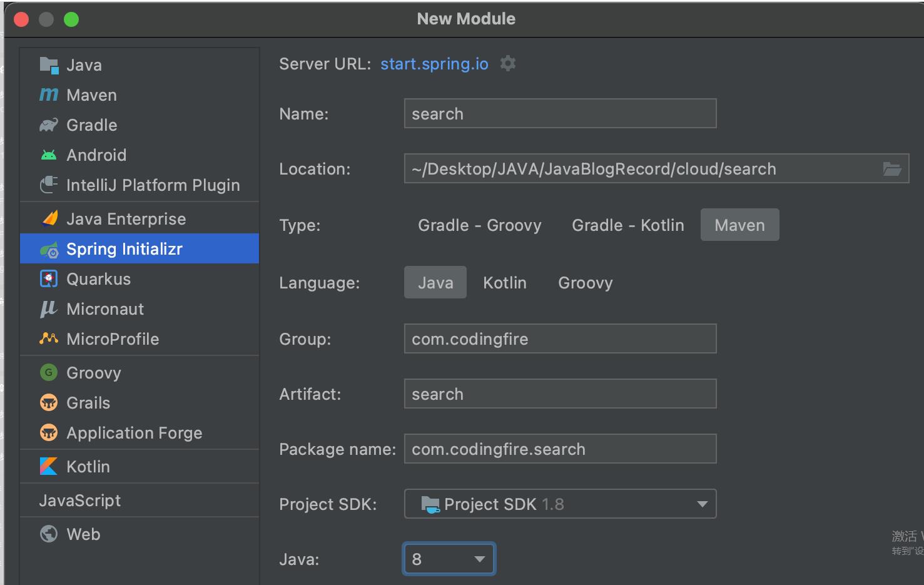Select Kotlin entry in sidebar list
The height and width of the screenshot is (585, 924).
[x=140, y=466]
